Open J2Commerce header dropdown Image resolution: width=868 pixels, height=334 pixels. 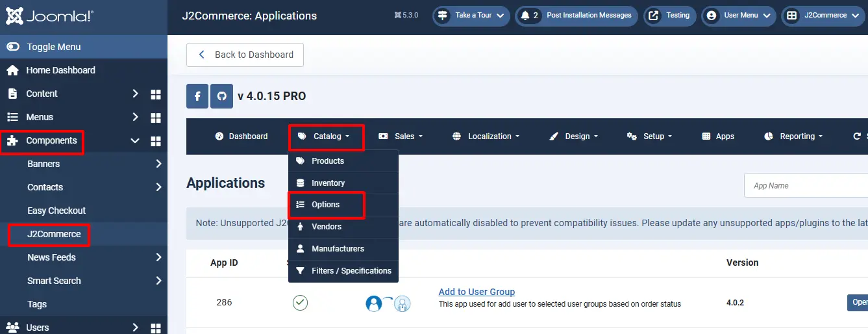[x=823, y=16]
